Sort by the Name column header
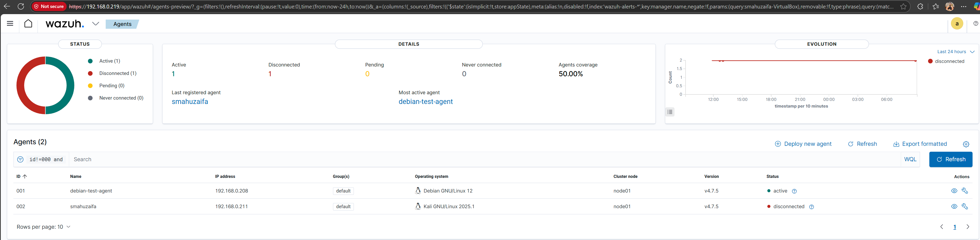Viewport: 980px width, 240px height. coord(76,177)
